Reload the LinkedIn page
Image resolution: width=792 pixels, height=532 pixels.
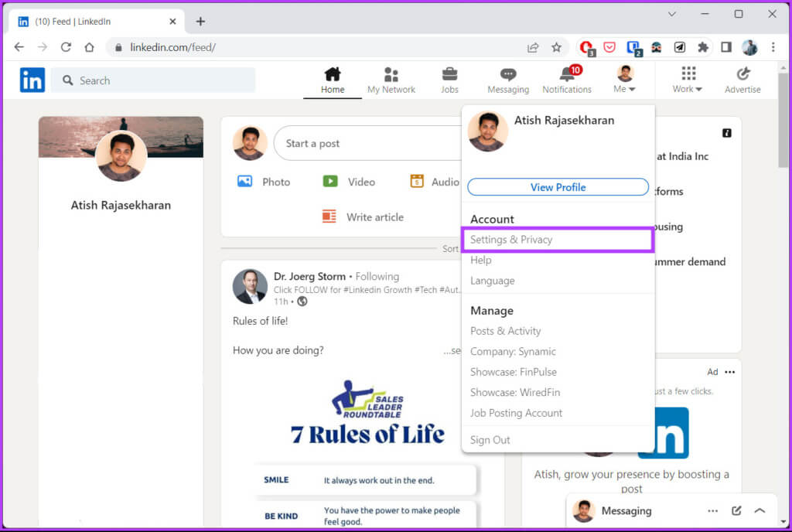tap(66, 47)
